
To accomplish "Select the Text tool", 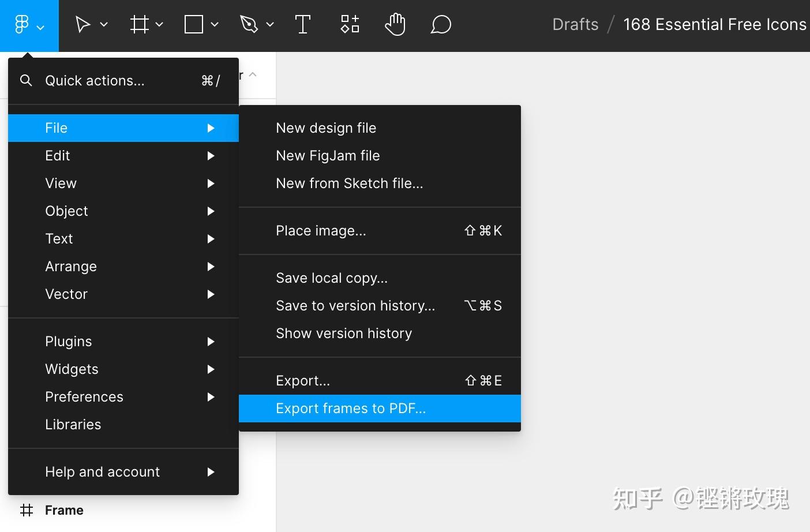I will point(303,24).
